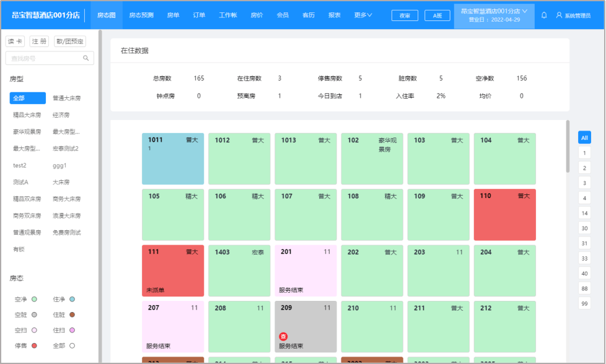Screen dimensions: 606x364
Task: Filter by 宏泰测试2 room type
Action: (66, 149)
